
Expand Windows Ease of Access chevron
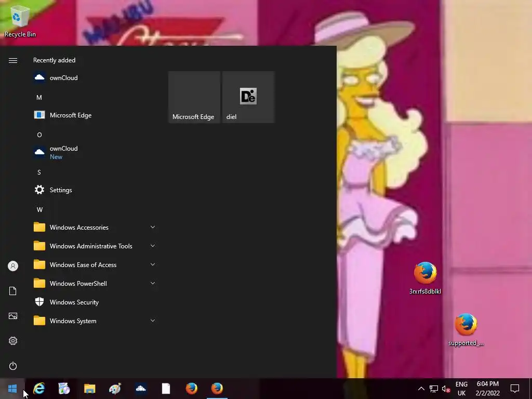tap(153, 264)
